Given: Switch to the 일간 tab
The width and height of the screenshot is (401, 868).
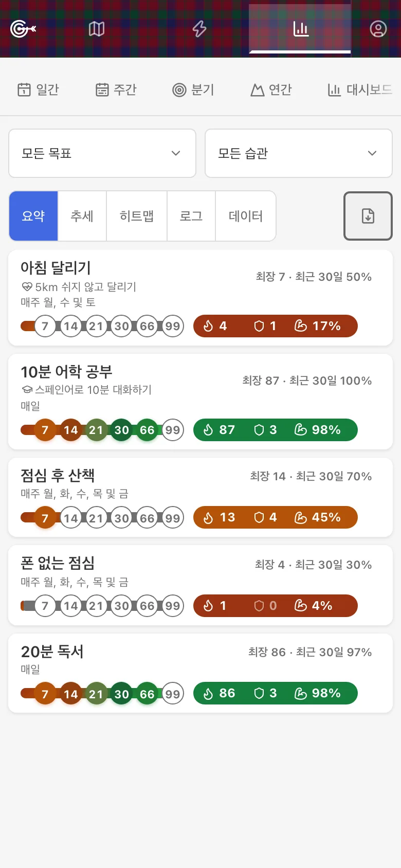Looking at the screenshot, I should [39, 90].
